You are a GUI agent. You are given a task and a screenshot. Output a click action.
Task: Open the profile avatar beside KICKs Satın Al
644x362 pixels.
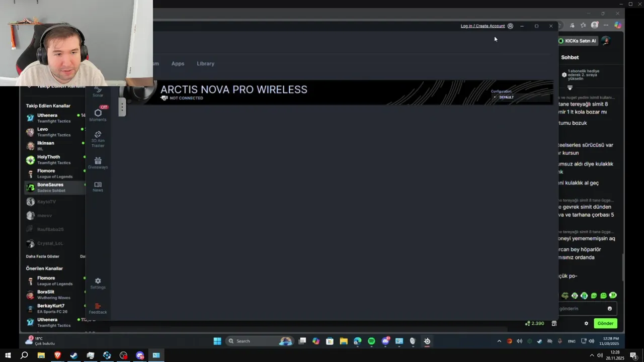click(606, 41)
